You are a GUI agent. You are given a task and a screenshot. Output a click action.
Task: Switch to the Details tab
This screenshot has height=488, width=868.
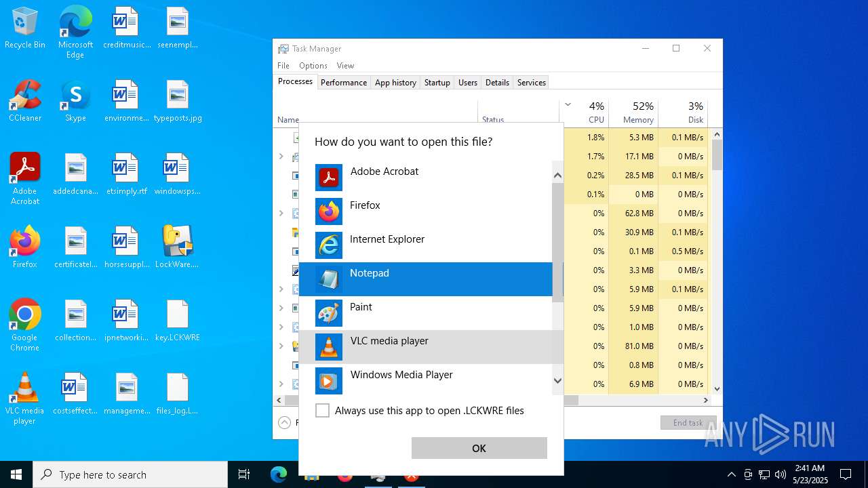497,83
